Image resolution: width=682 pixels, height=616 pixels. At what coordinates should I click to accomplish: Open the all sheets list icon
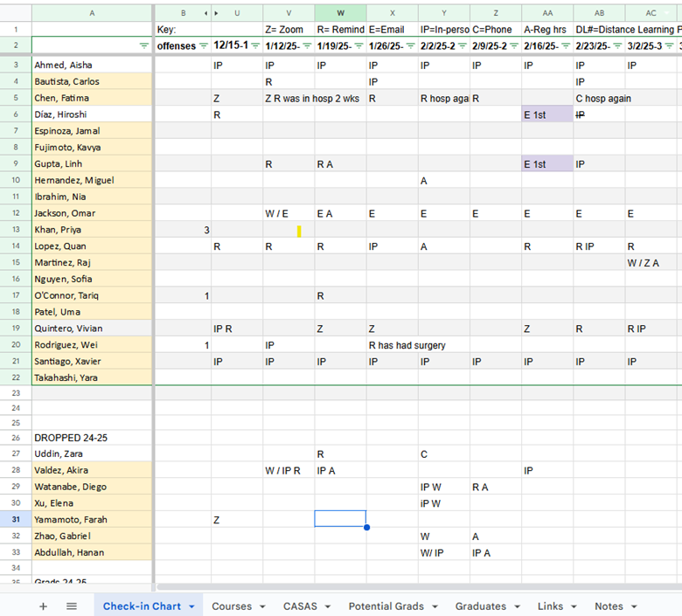72,606
